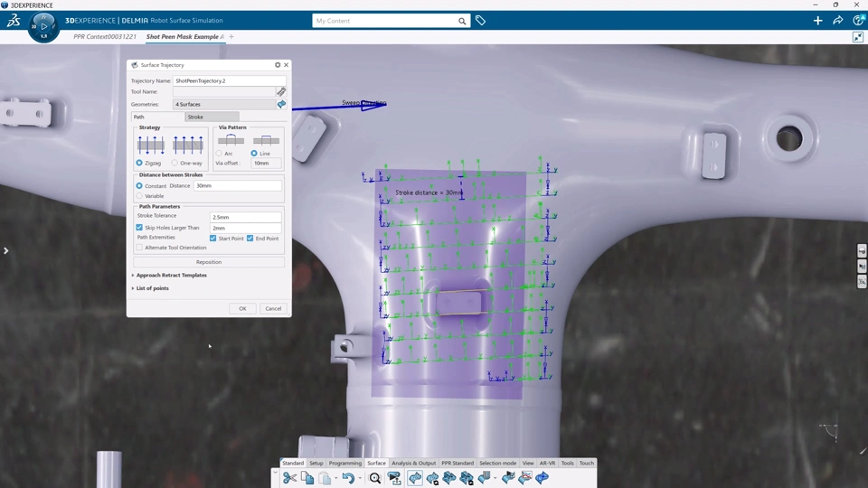Open the Surface Trajectory dialog settings gear

coord(278,65)
